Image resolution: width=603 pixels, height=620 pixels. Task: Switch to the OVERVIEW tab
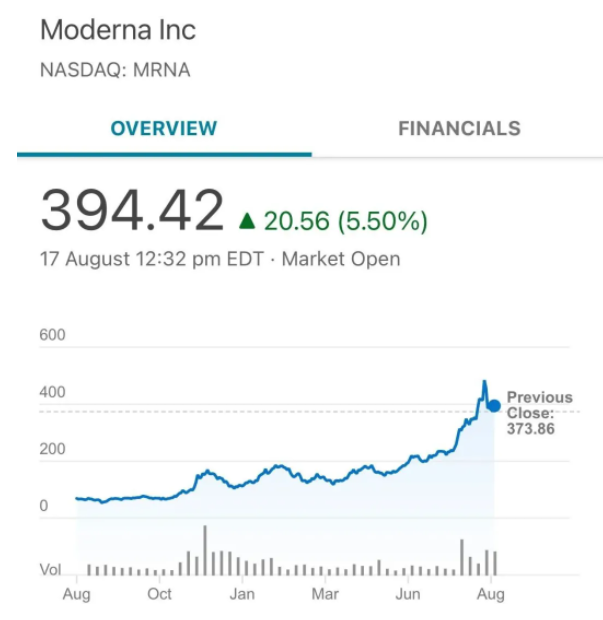[163, 128]
